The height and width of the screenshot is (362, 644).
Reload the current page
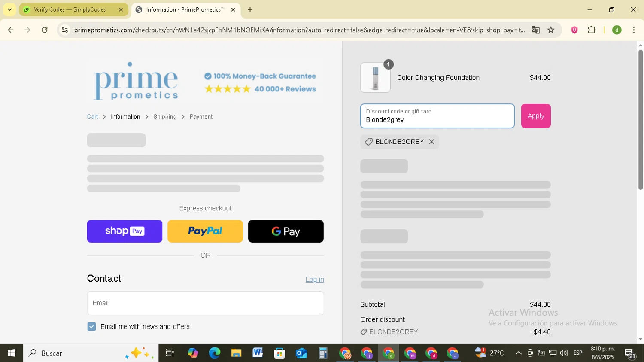coord(45,30)
